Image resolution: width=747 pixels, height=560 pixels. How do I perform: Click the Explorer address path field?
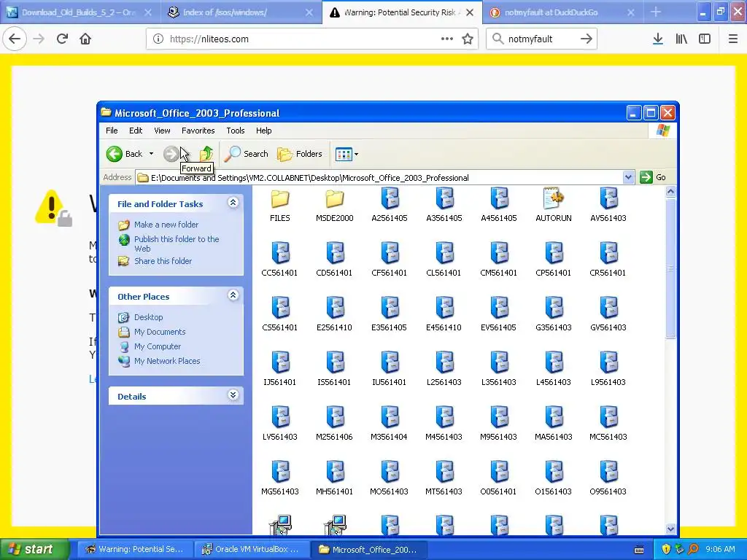[x=379, y=178]
